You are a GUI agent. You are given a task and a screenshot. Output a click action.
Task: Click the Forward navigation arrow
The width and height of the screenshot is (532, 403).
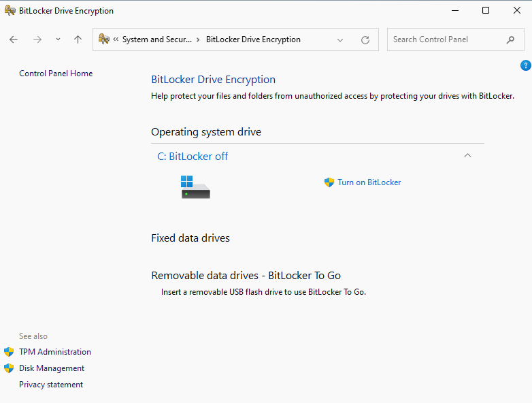coord(37,39)
